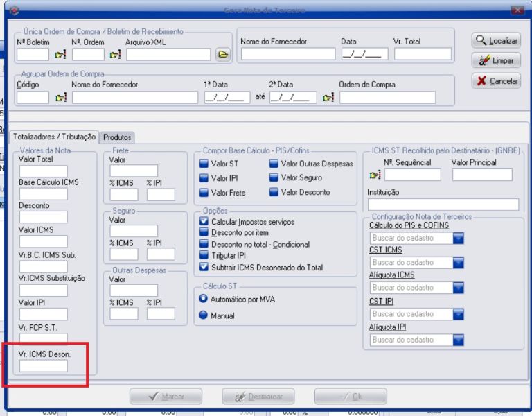Click the Limpar eraser button
The height and width of the screenshot is (416, 532).
(496, 61)
